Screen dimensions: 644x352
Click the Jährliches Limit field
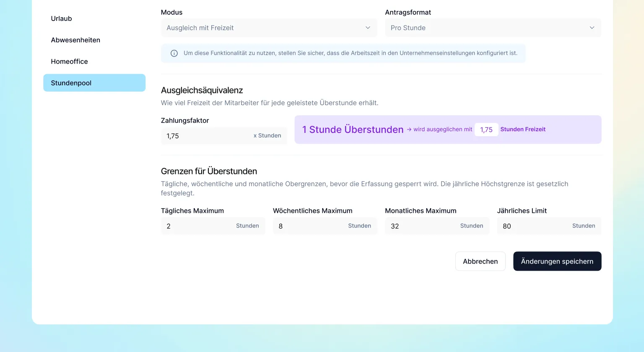pyautogui.click(x=549, y=226)
